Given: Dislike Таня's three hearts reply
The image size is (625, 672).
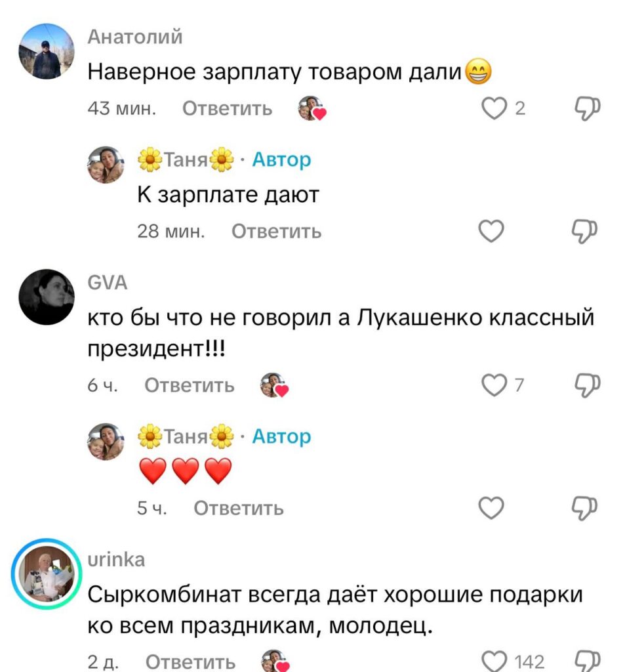Looking at the screenshot, I should click(x=584, y=509).
